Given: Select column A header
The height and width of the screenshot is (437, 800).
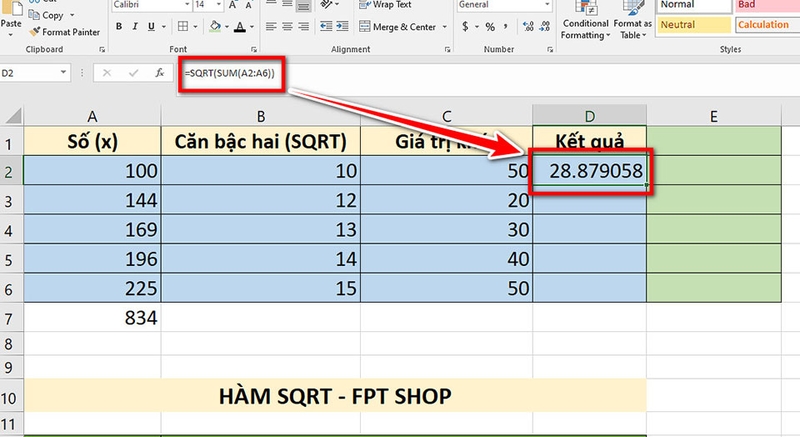Looking at the screenshot, I should tap(92, 116).
